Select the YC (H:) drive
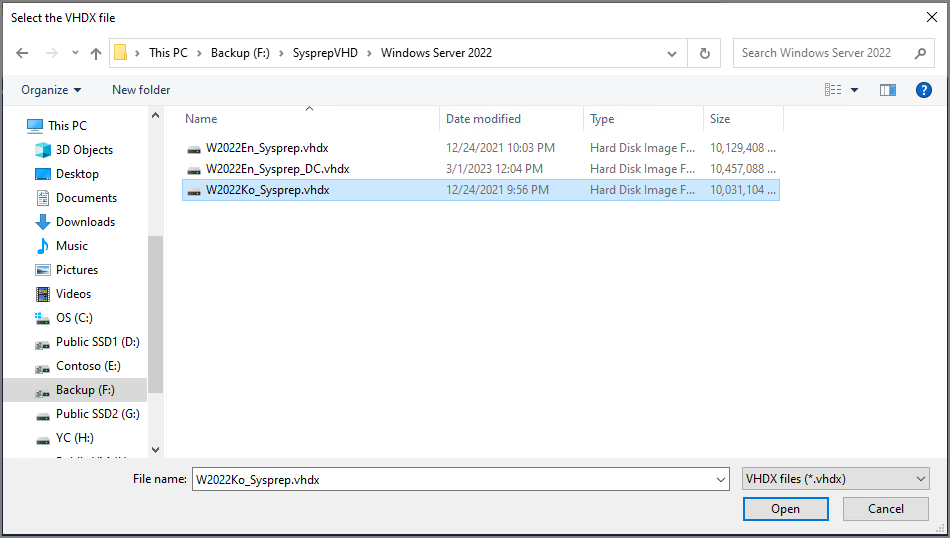950x538 pixels. (x=75, y=437)
